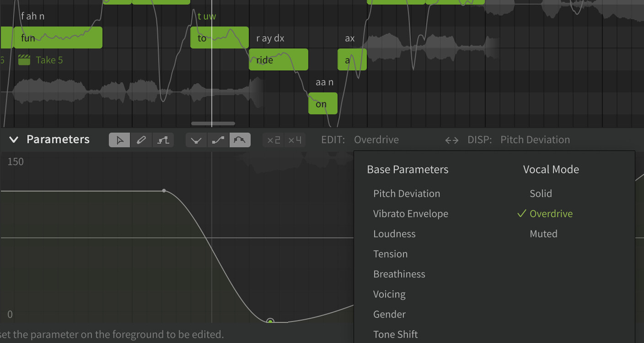Choose Solid vocal mode
This screenshot has height=343, width=644.
[540, 193]
